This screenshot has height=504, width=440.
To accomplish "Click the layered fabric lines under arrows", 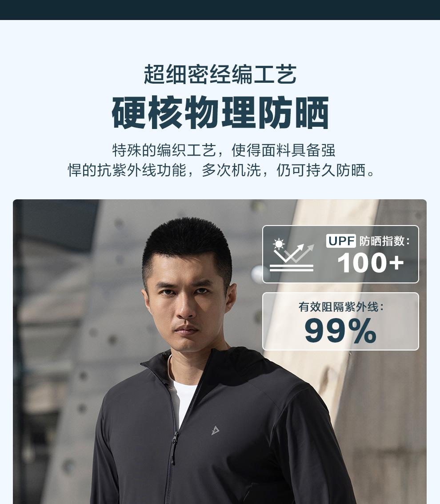I will (291, 268).
